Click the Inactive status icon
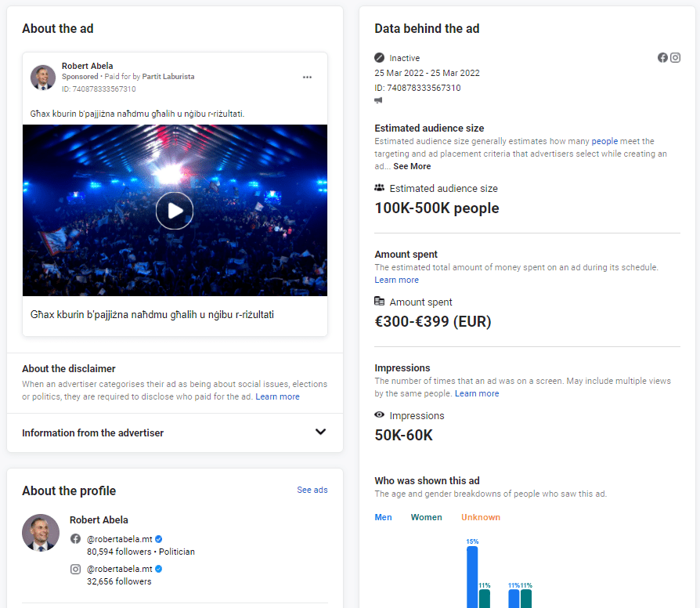This screenshot has height=608, width=700. click(380, 58)
